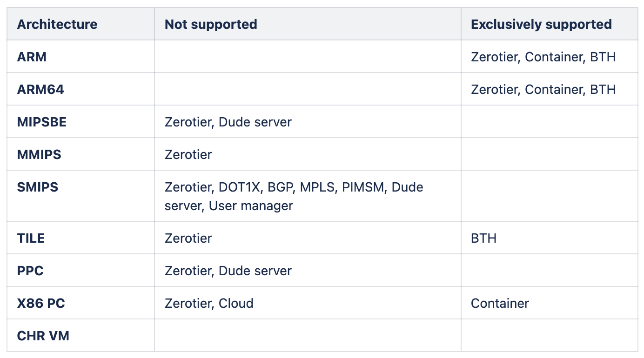644x358 pixels.
Task: Click the Architecture column header
Action: [x=57, y=24]
